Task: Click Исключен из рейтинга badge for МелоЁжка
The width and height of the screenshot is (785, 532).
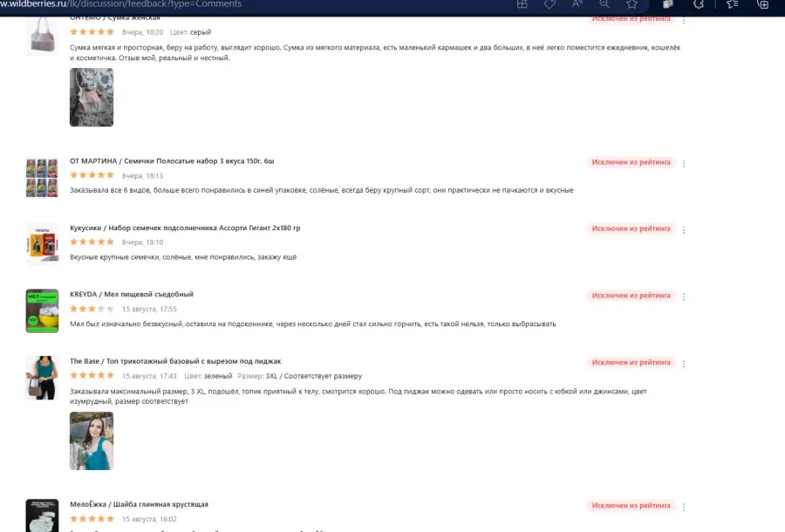Action: [631, 506]
